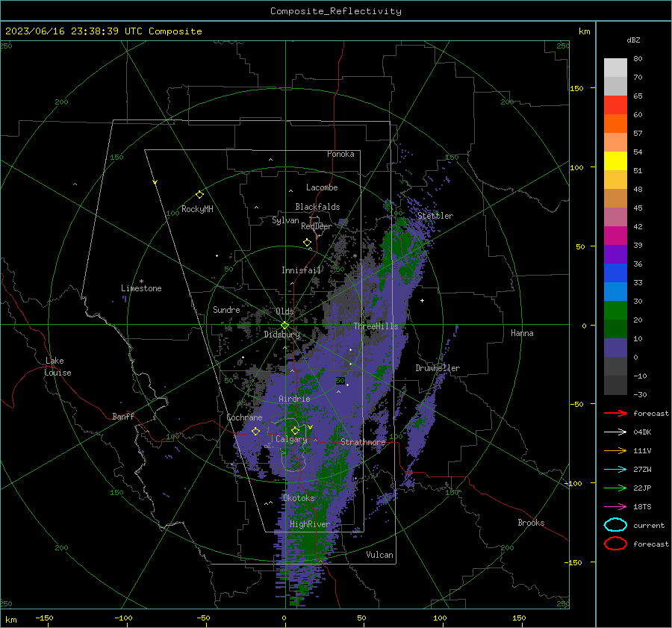Select the orange 111V arrow legend icon

tap(615, 450)
